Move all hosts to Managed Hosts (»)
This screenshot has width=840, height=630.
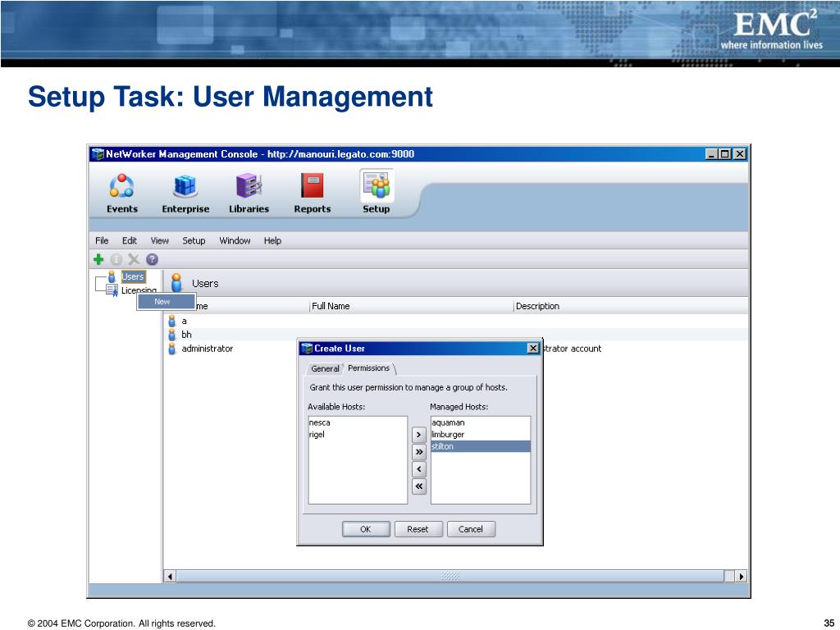click(x=419, y=452)
